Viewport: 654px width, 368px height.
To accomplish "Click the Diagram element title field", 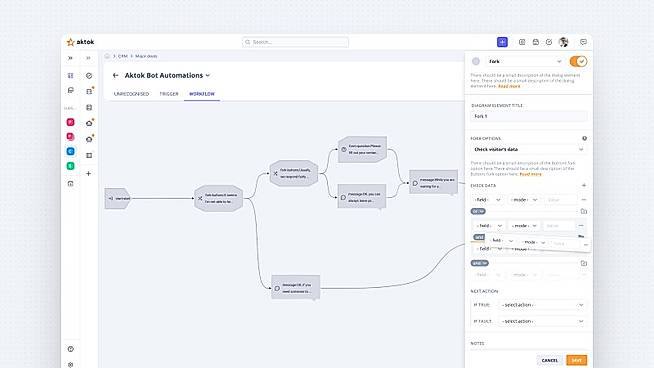I will pos(529,116).
